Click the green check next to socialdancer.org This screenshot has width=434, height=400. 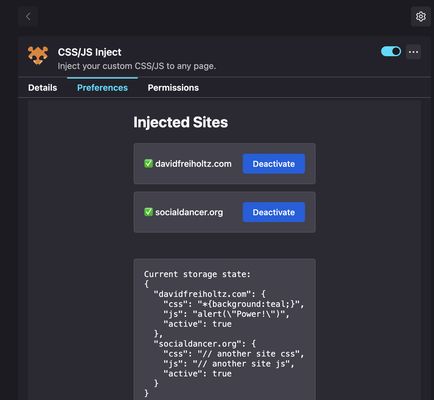click(148, 212)
